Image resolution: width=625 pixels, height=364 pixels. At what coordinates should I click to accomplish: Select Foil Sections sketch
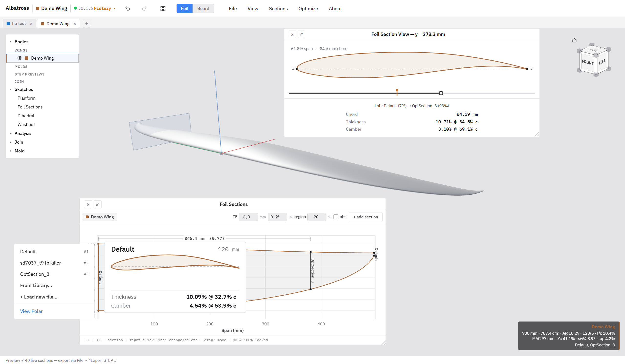point(30,107)
